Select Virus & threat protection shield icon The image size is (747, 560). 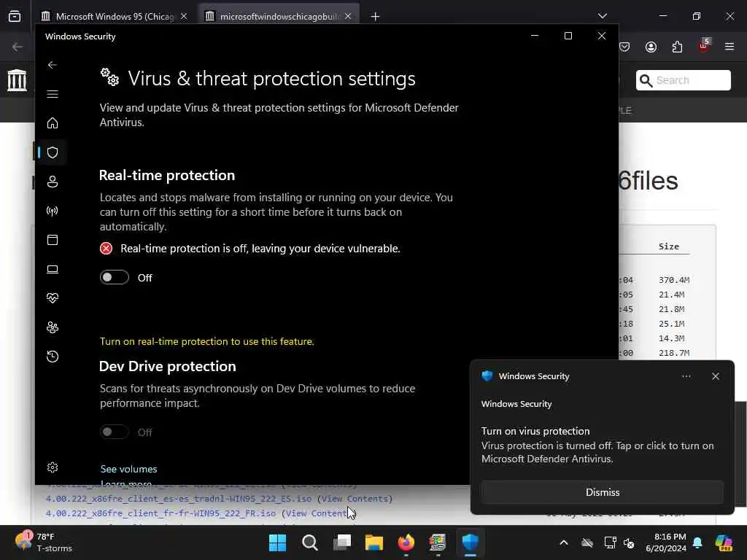pos(53,152)
